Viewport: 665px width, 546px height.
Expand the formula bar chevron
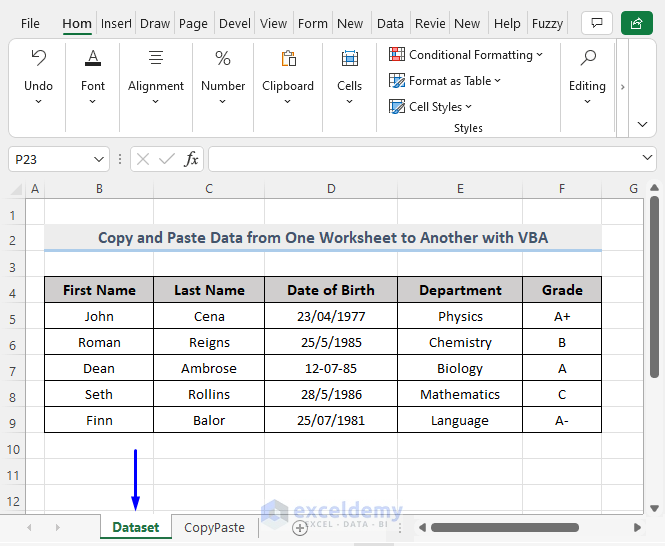[x=647, y=157]
